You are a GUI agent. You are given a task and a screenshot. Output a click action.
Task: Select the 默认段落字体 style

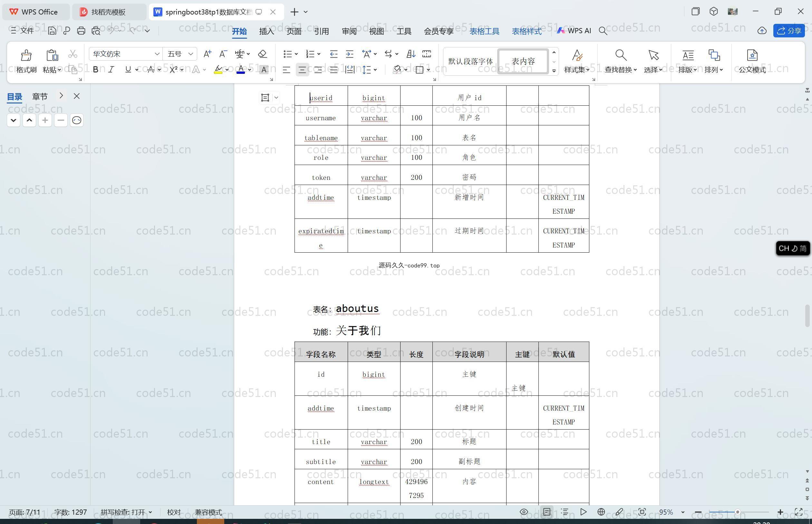point(470,61)
